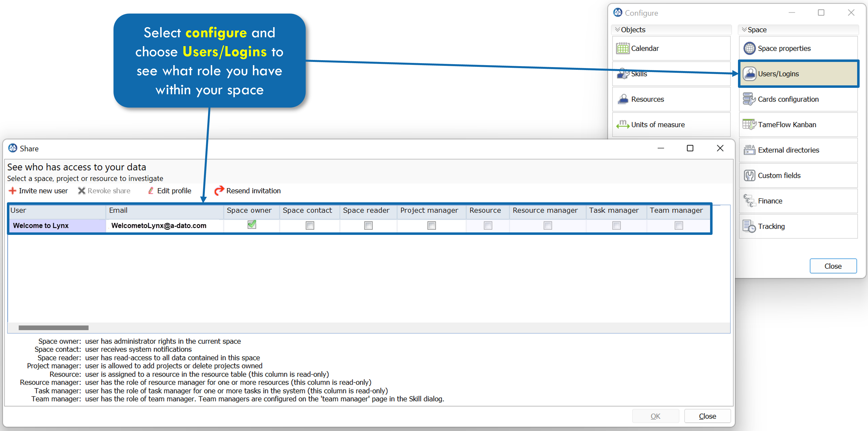Click the Email column header
This screenshot has height=431, width=868.
[165, 211]
